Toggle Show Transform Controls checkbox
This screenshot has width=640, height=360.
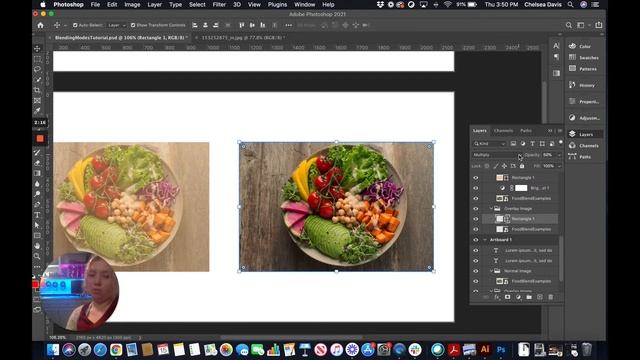click(133, 25)
